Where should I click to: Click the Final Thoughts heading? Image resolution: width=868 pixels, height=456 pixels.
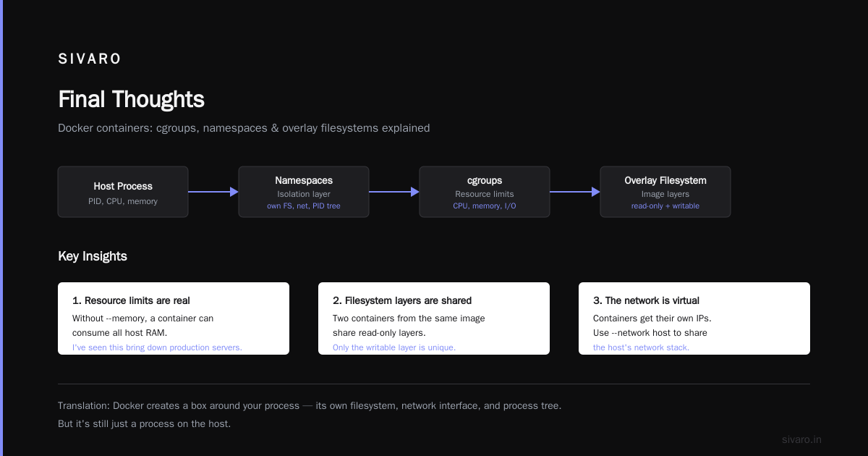click(131, 99)
